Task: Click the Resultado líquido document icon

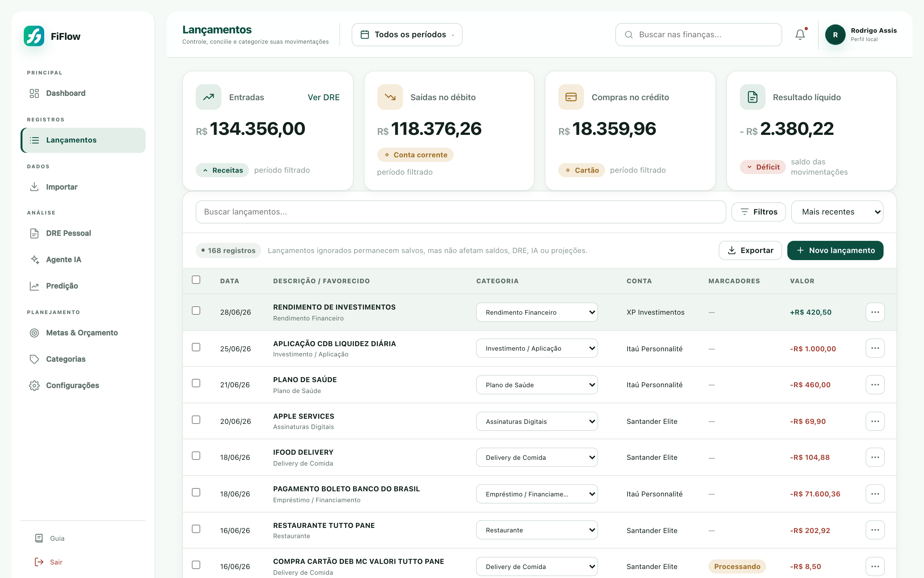Action: click(x=752, y=97)
